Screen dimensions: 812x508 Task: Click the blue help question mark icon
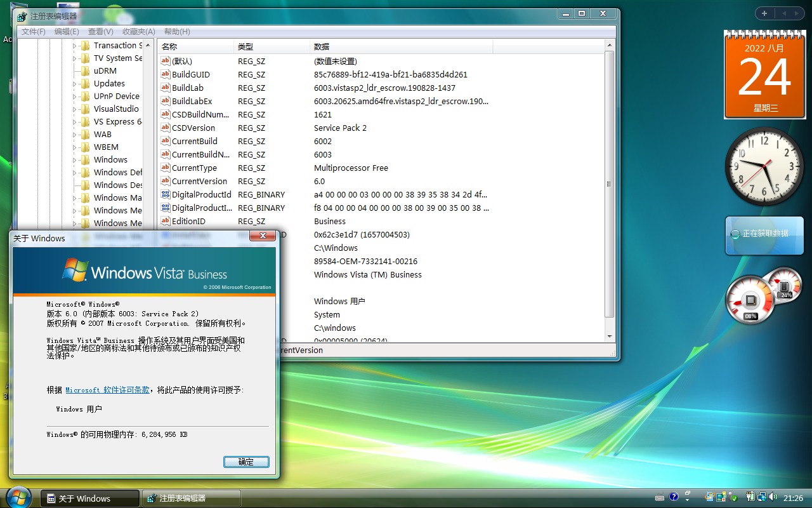(674, 497)
